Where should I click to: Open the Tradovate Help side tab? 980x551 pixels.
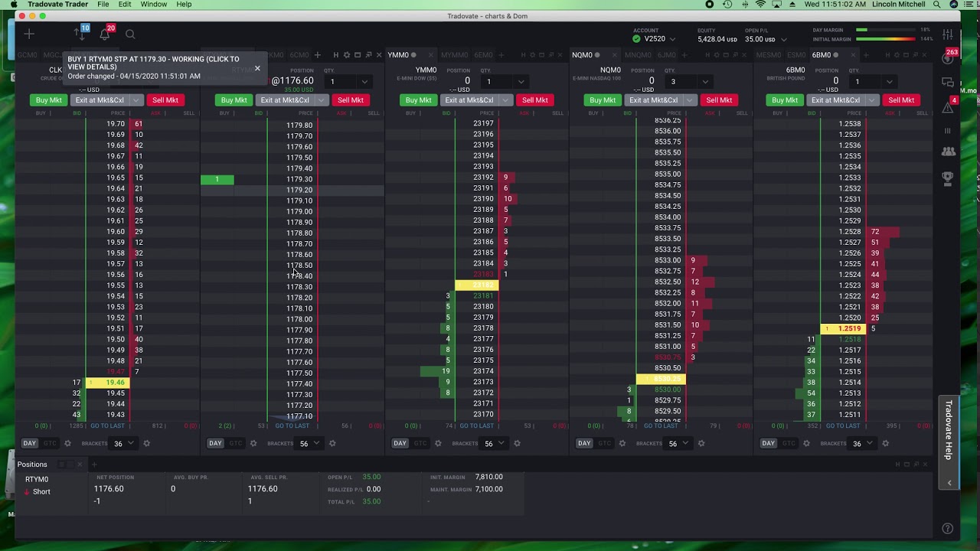pyautogui.click(x=949, y=429)
